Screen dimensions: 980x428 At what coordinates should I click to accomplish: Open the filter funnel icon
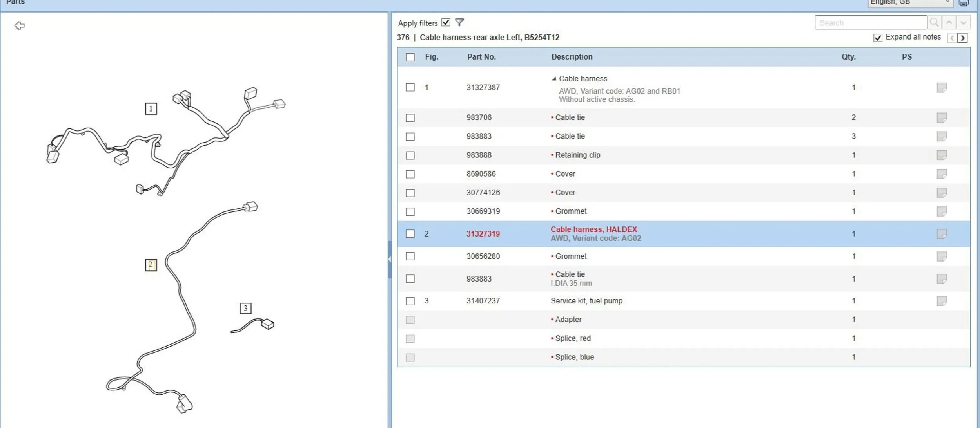[459, 22]
